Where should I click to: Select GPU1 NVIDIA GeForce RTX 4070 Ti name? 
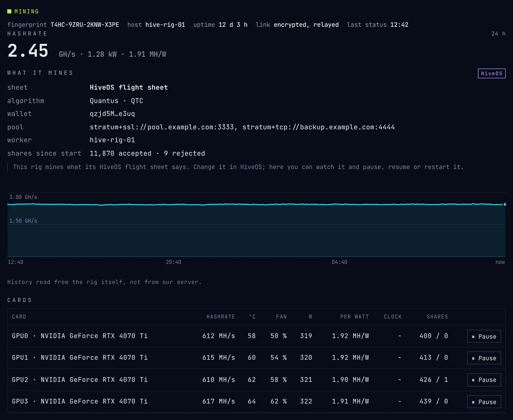click(x=80, y=357)
